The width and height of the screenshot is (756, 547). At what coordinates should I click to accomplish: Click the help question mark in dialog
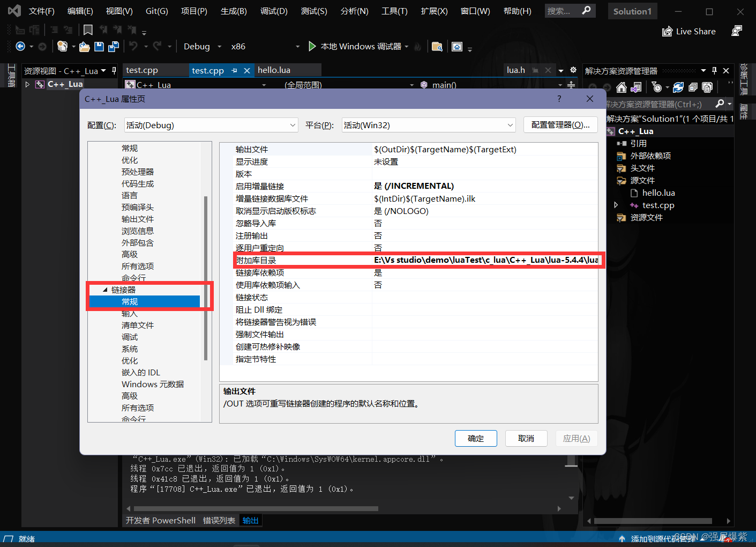(x=559, y=99)
